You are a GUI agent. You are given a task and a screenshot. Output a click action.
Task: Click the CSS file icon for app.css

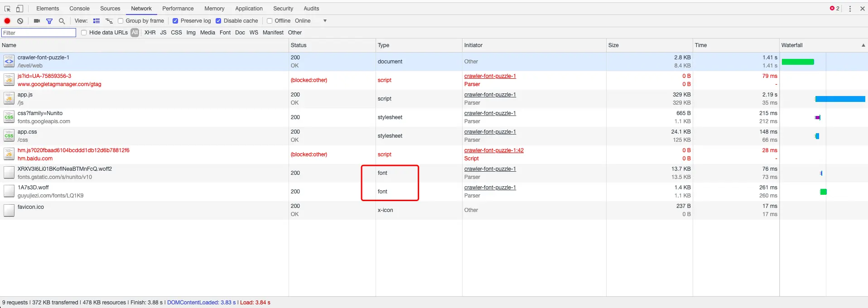click(9, 135)
